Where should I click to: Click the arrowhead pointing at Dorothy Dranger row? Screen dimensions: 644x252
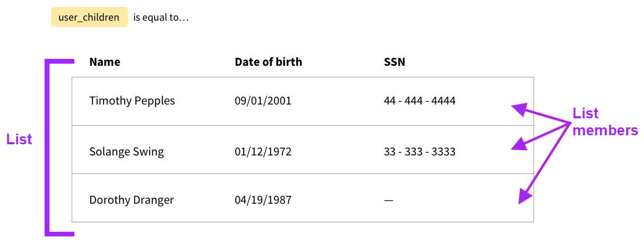(x=525, y=196)
